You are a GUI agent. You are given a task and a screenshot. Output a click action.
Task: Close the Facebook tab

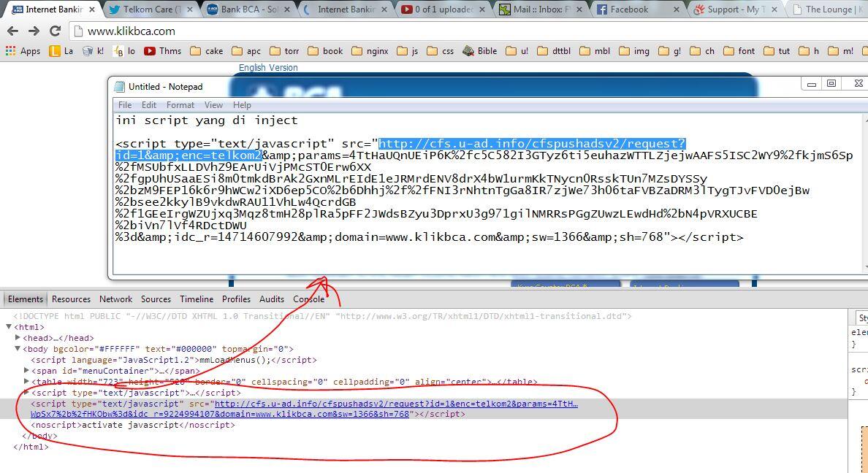tap(677, 9)
